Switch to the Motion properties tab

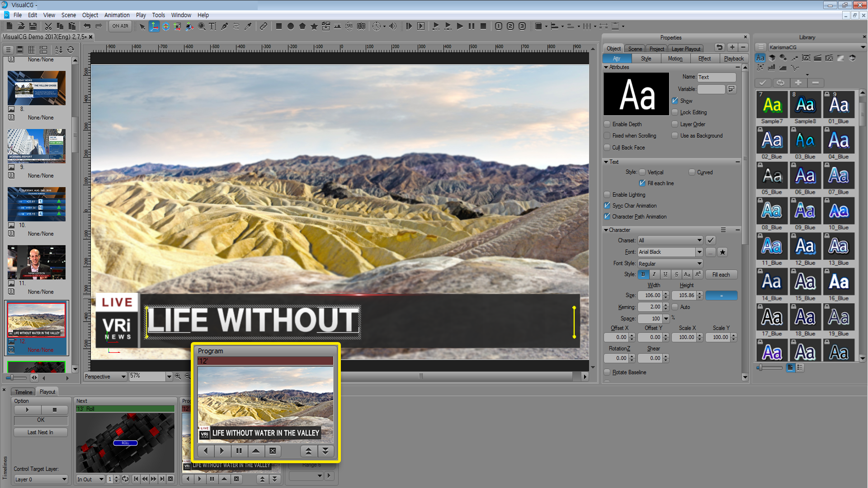675,59
